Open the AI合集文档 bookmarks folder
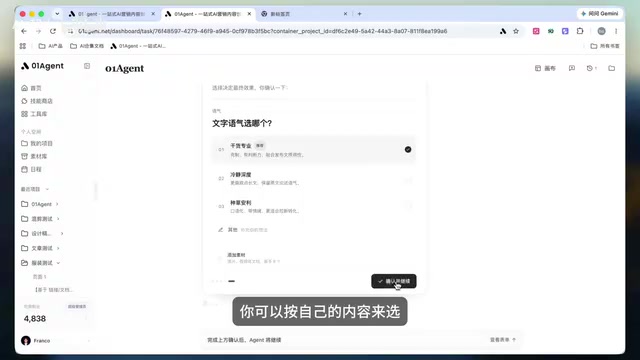 click(87, 46)
